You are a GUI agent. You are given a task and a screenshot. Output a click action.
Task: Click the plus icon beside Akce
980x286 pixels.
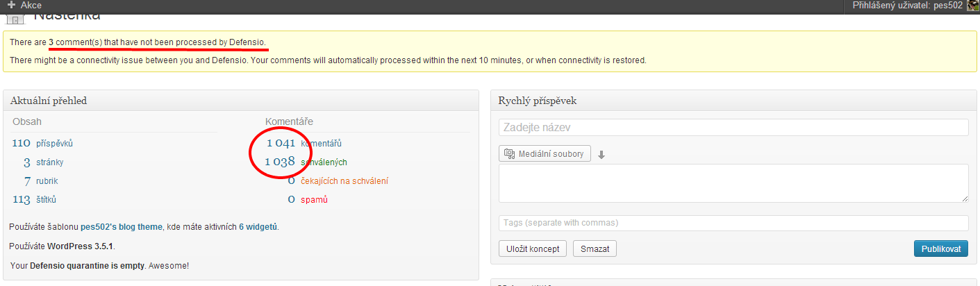coord(11,6)
